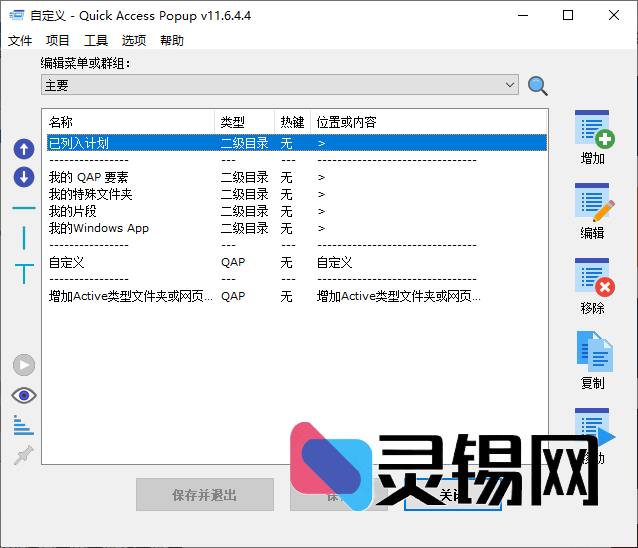The width and height of the screenshot is (638, 548).
Task: Open the 帮助 menu
Action: (172, 41)
